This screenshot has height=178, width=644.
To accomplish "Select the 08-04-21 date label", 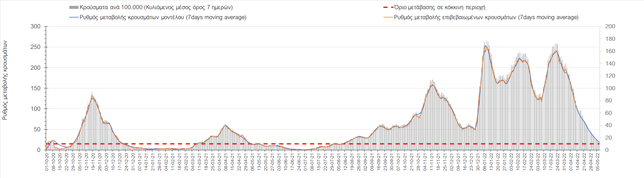I will tap(226, 162).
